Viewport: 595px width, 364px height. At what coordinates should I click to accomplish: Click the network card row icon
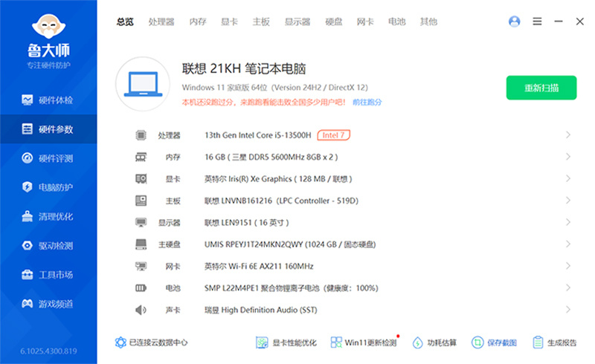coord(141,266)
